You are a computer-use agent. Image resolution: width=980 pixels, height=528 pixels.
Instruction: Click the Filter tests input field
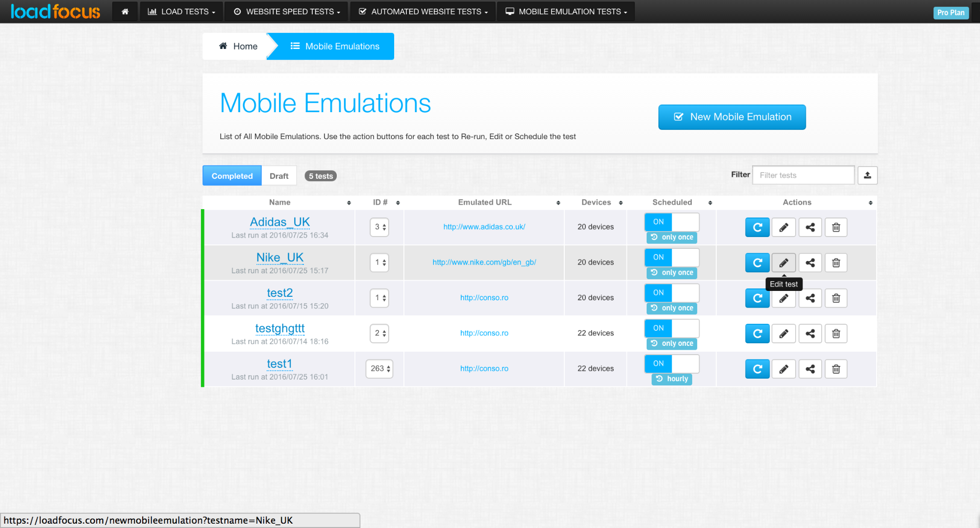[x=803, y=175]
